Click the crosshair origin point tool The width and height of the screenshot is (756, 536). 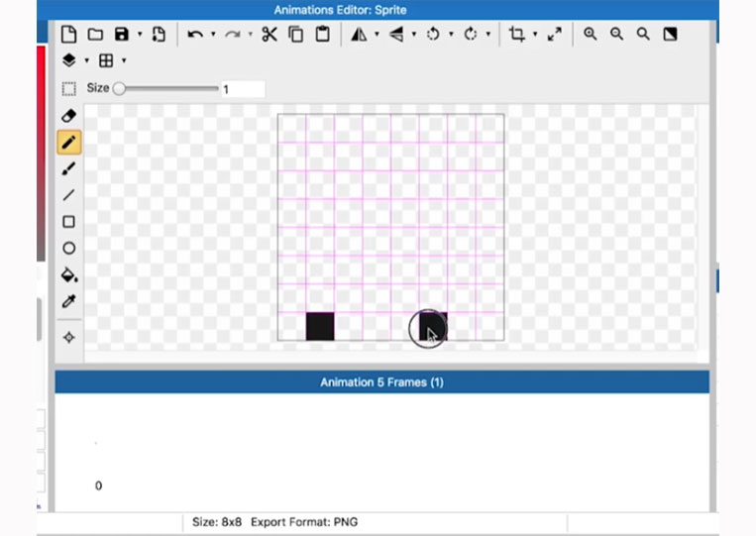tap(69, 338)
